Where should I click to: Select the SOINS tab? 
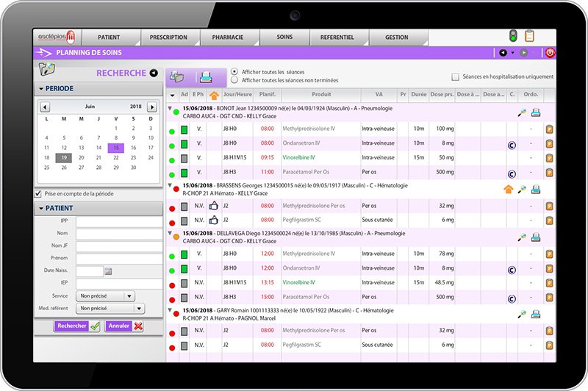coord(284,37)
